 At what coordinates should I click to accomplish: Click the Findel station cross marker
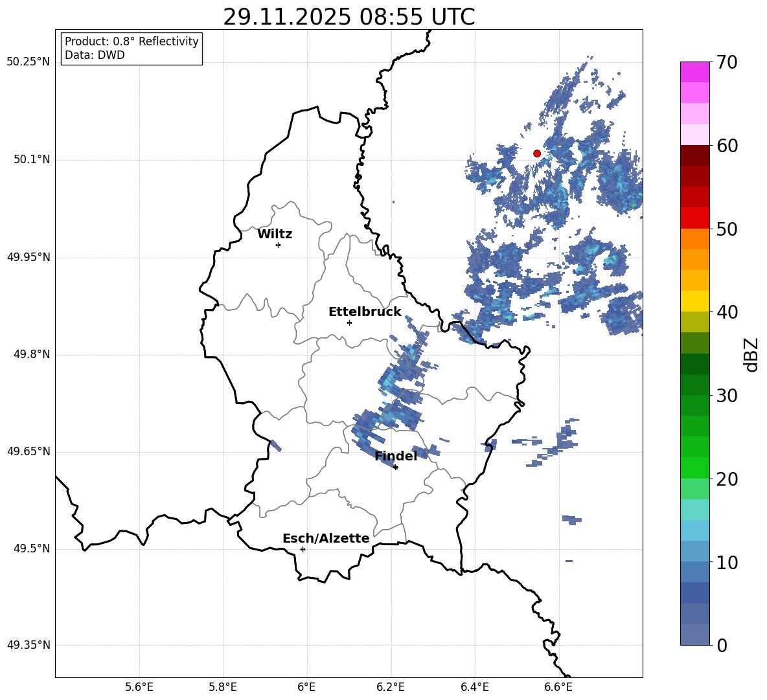tap(396, 468)
